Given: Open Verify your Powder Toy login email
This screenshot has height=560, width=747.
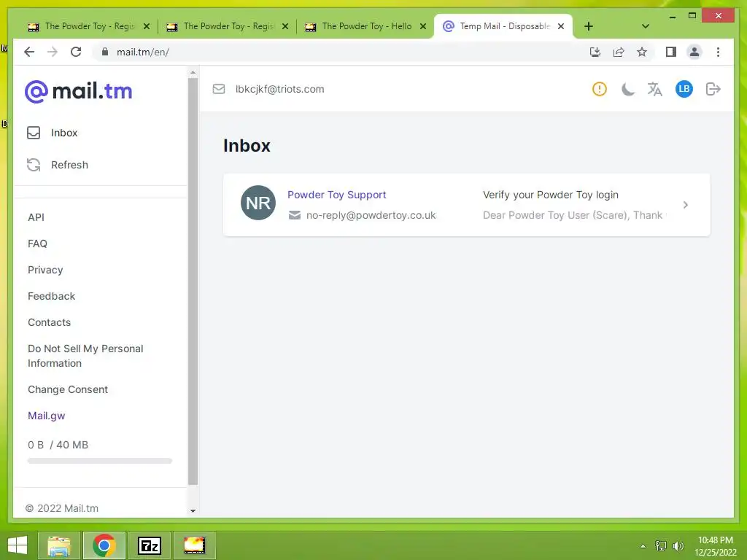Looking at the screenshot, I should click(551, 195).
